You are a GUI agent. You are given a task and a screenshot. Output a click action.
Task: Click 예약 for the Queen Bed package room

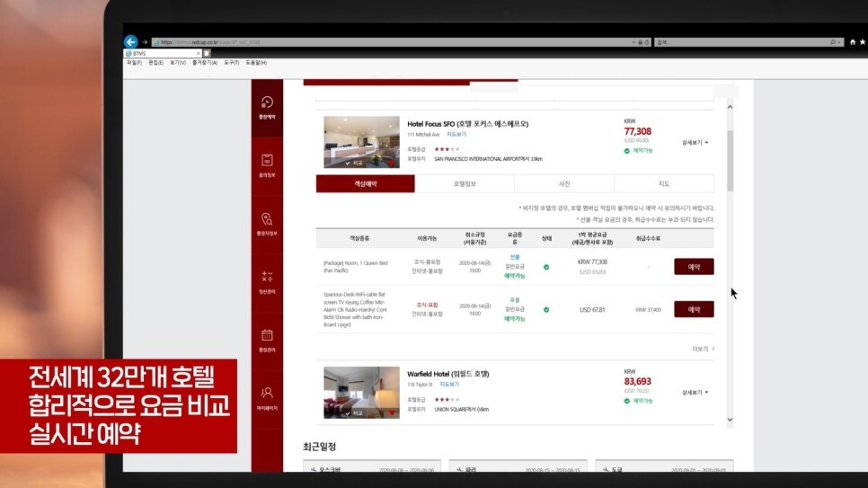694,266
